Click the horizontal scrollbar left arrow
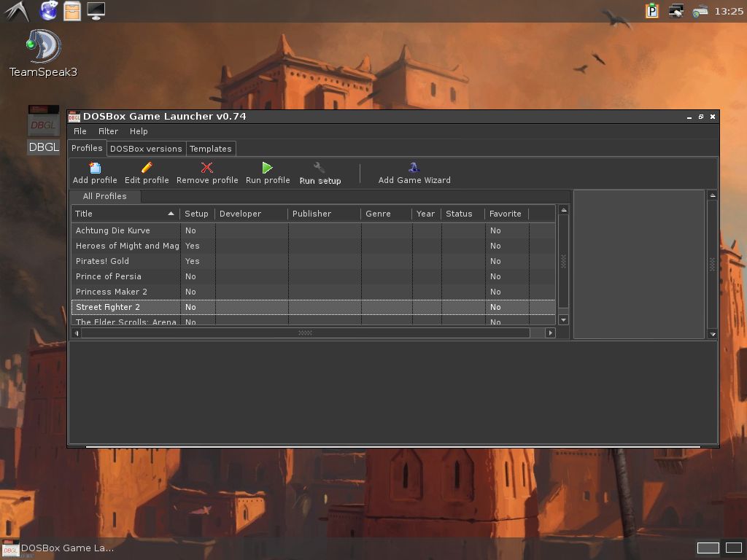747x560 pixels. (x=76, y=332)
